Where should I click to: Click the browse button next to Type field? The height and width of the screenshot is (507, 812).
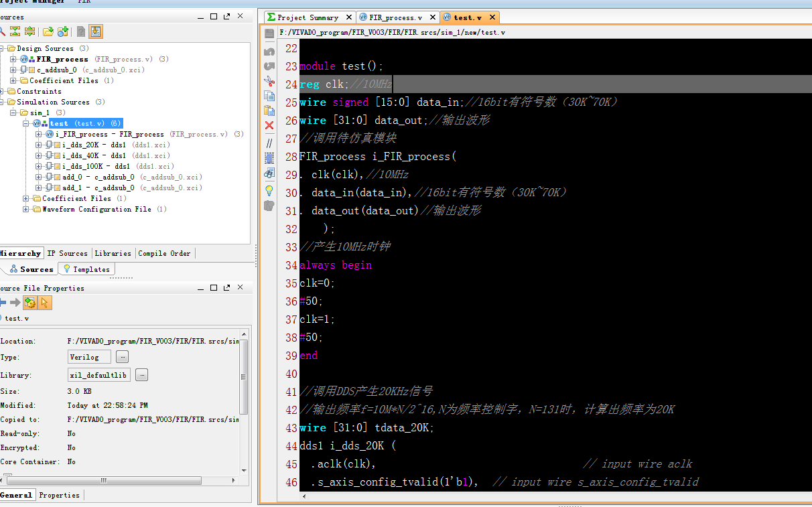pyautogui.click(x=122, y=357)
